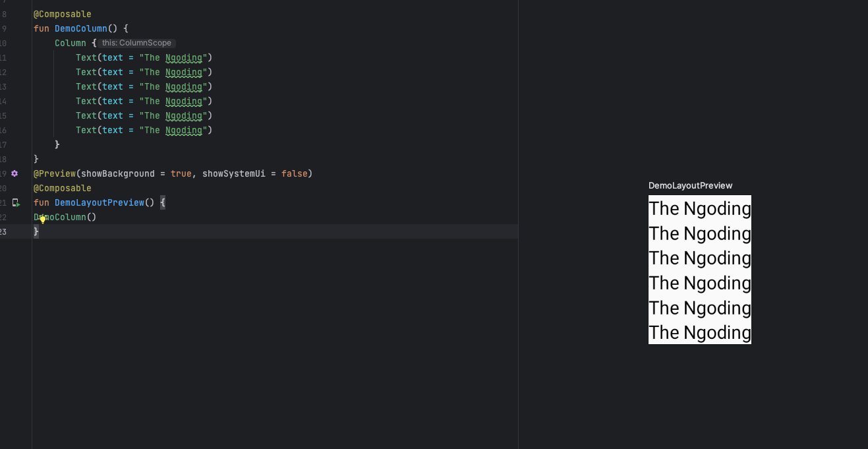This screenshot has width=868, height=449.
Task: Click line number 23 in the gutter
Action: [x=3, y=231]
